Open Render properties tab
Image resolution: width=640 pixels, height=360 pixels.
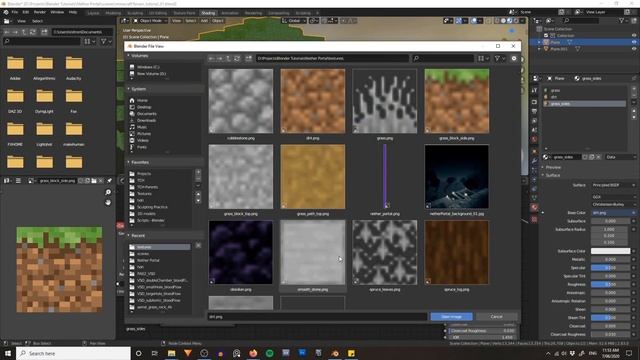pyautogui.click(x=534, y=102)
